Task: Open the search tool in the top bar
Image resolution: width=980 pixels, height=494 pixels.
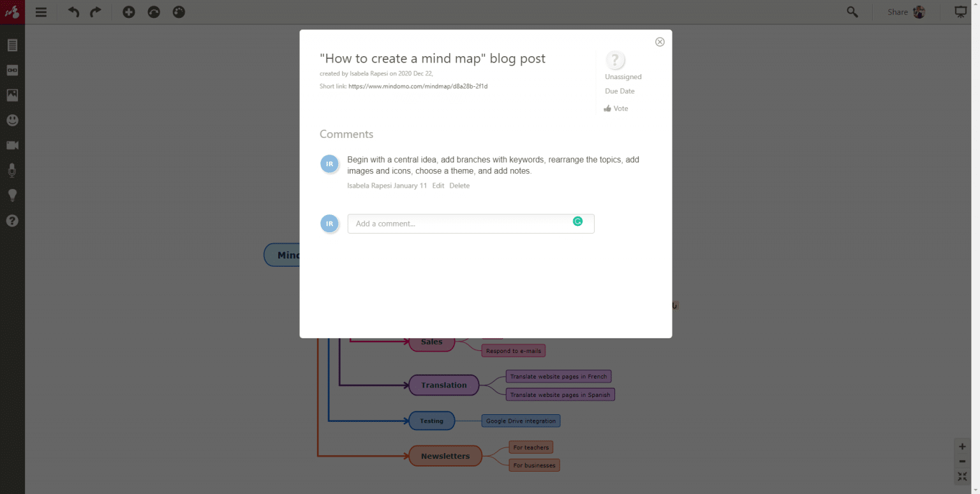Action: pos(852,11)
